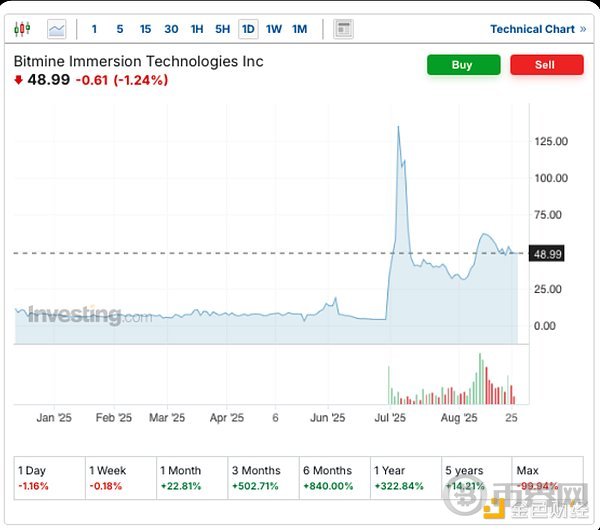Open the news/calendar overlay icon in toolbar
This screenshot has width=600, height=530.
click(x=343, y=29)
